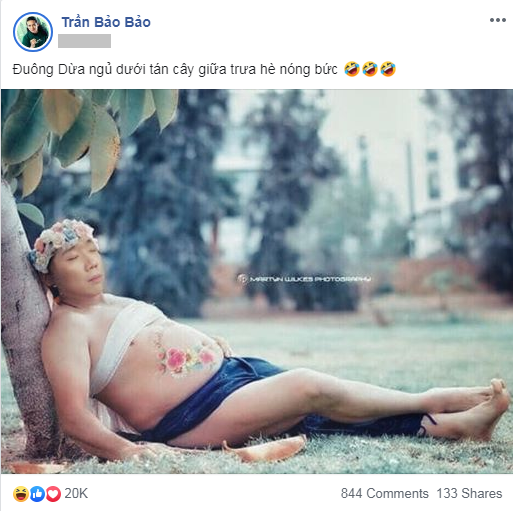Viewport: 513px width, 511px height.
Task: Open the 20K reactions list
Action: [x=76, y=493]
